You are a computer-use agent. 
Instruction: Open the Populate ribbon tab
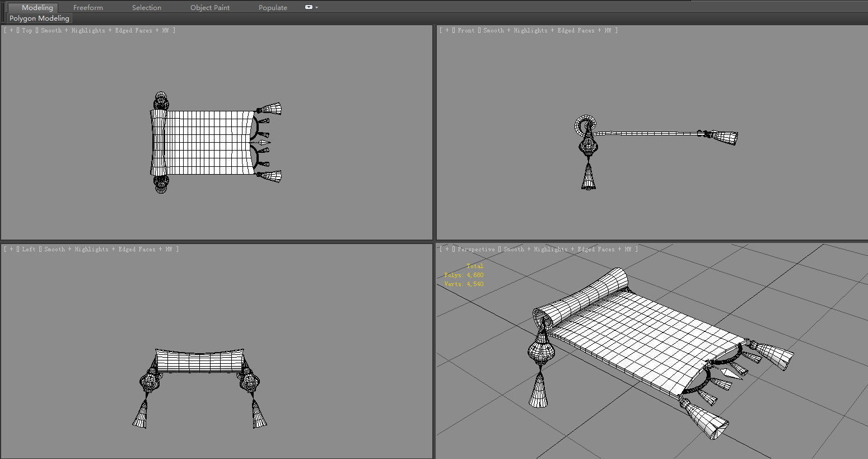click(273, 8)
